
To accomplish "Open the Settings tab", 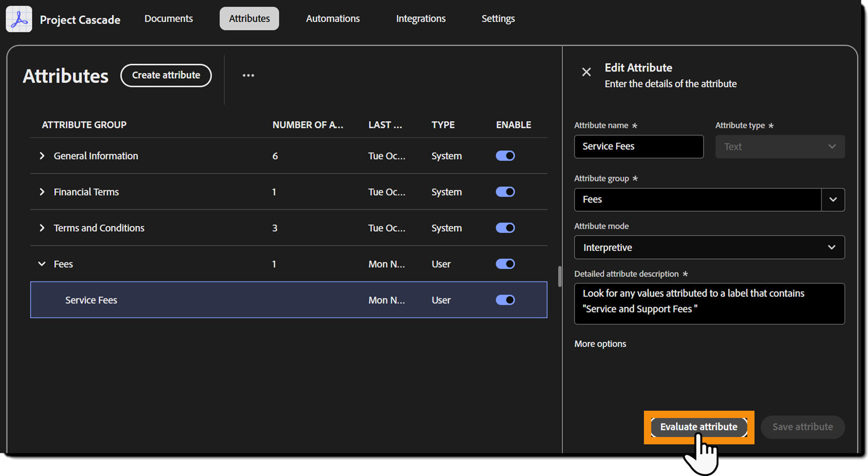I will coord(498,18).
